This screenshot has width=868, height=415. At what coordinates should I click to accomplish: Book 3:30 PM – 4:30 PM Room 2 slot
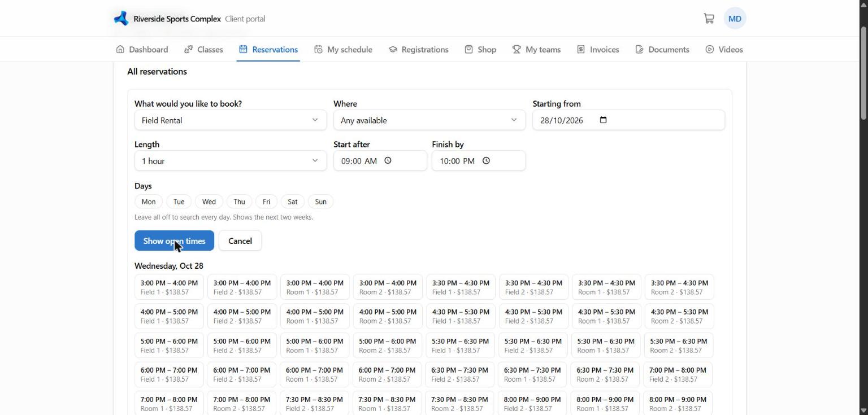[x=679, y=287]
